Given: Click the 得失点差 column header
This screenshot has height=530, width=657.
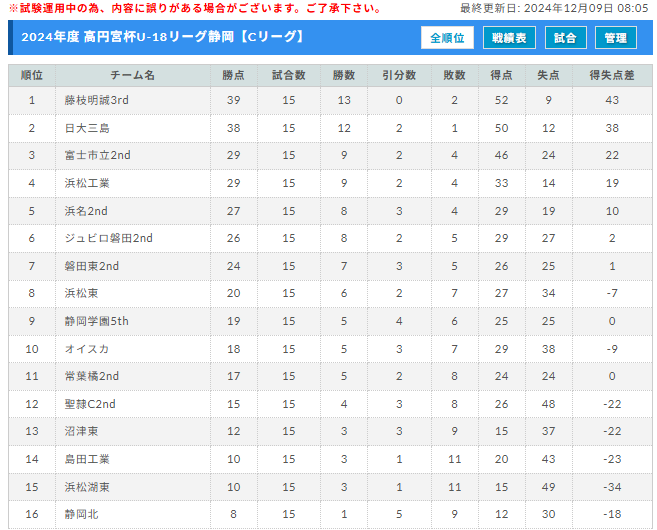Looking at the screenshot, I should tap(612, 75).
